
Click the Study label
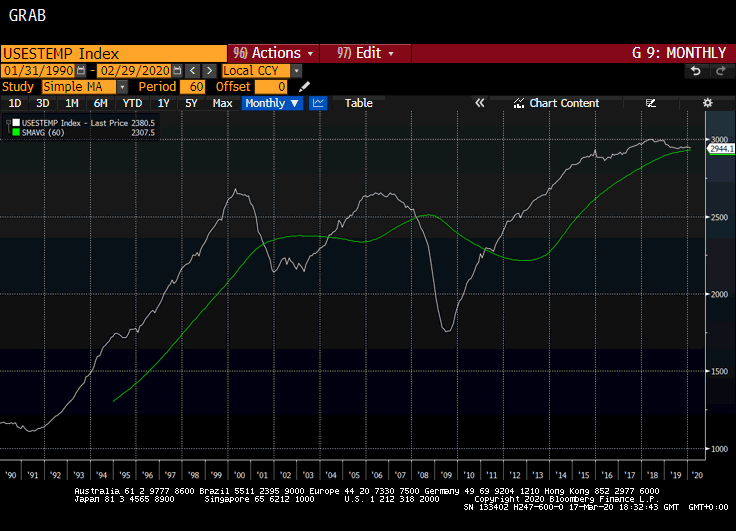coord(18,87)
